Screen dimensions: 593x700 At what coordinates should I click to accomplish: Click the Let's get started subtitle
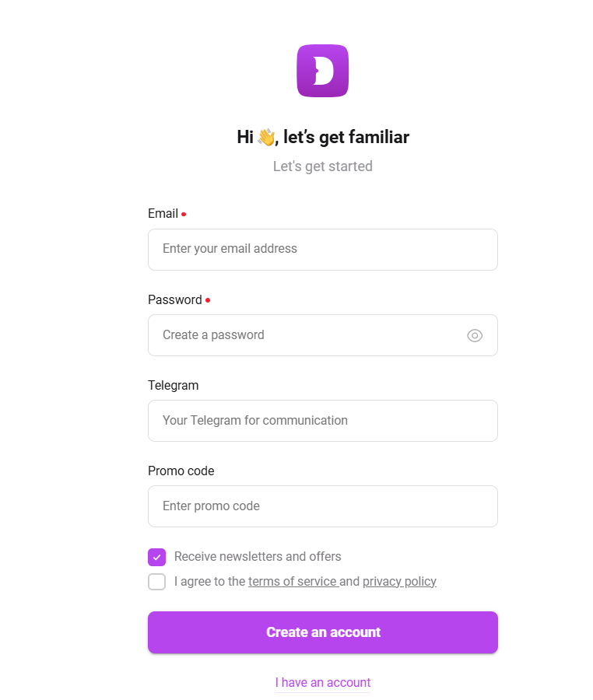pyautogui.click(x=322, y=166)
